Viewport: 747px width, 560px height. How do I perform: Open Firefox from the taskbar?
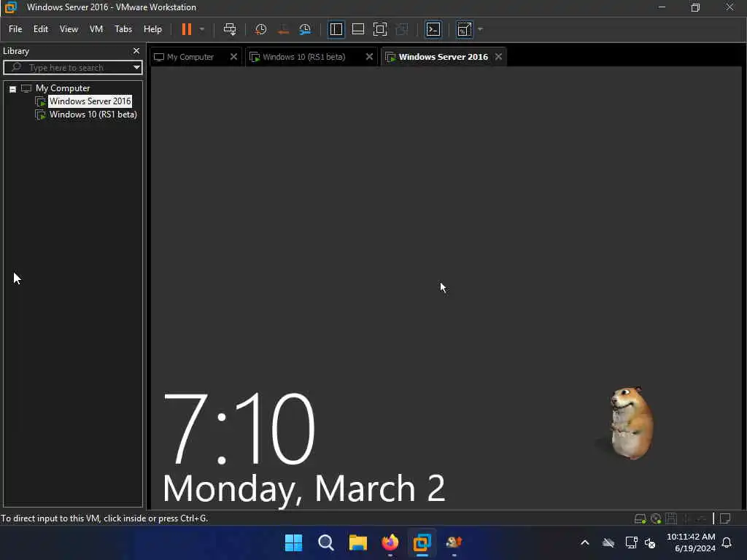(390, 542)
